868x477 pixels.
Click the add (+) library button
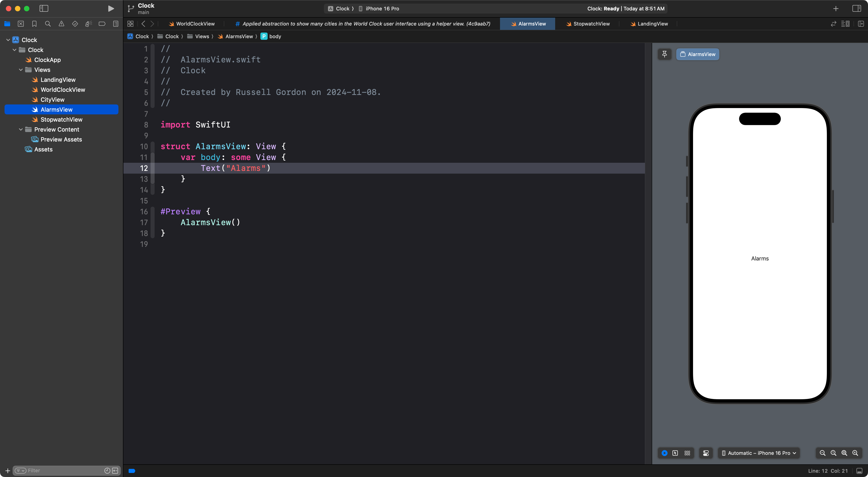pyautogui.click(x=836, y=8)
